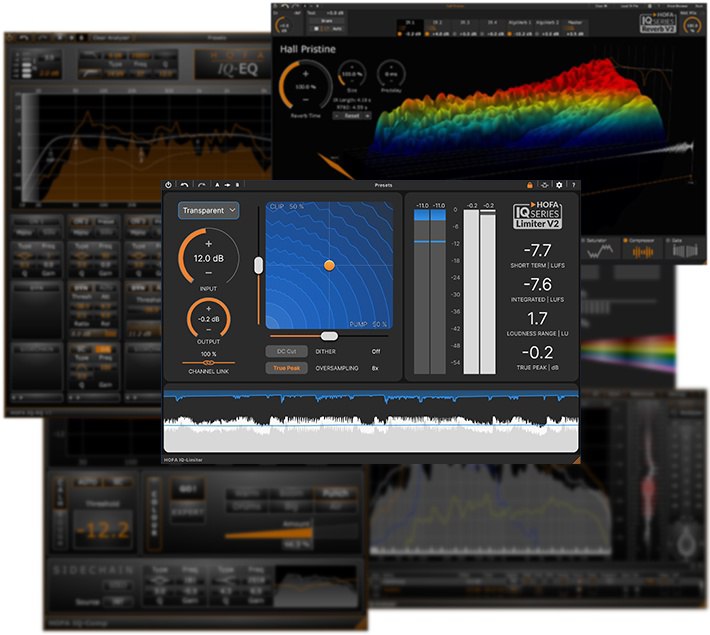The image size is (710, 635).
Task: Click Clear Analyzer in IQ-EQ toolbar
Action: tap(111, 38)
